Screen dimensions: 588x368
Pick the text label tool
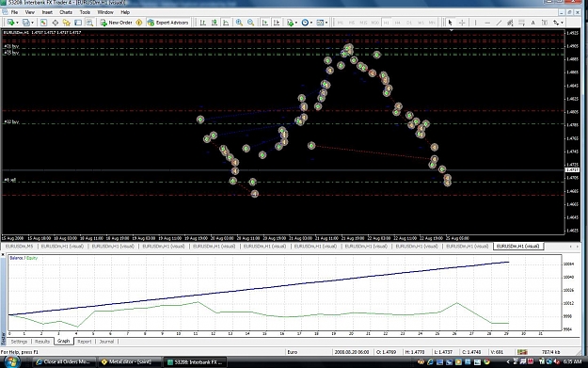tap(532, 23)
